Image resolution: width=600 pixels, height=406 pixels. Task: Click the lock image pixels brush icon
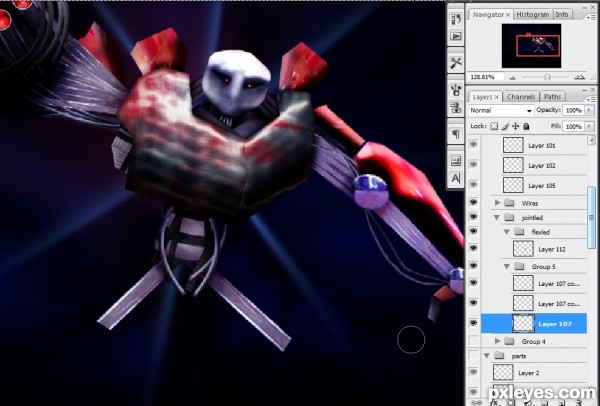(x=505, y=126)
